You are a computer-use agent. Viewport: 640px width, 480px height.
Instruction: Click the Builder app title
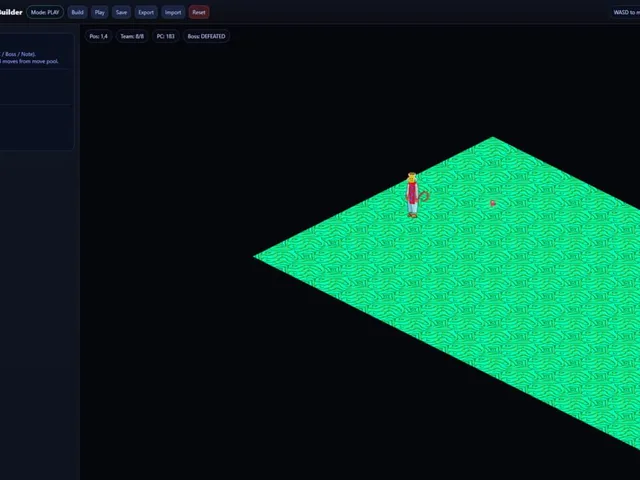coord(11,12)
